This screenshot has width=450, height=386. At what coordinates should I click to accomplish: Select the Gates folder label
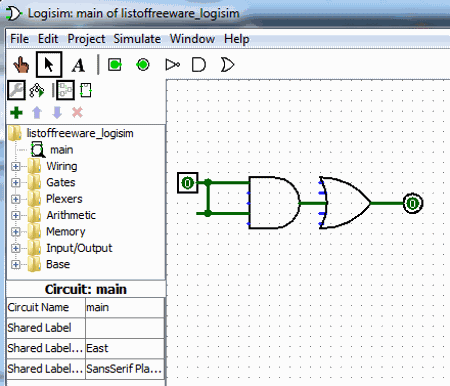(x=61, y=183)
